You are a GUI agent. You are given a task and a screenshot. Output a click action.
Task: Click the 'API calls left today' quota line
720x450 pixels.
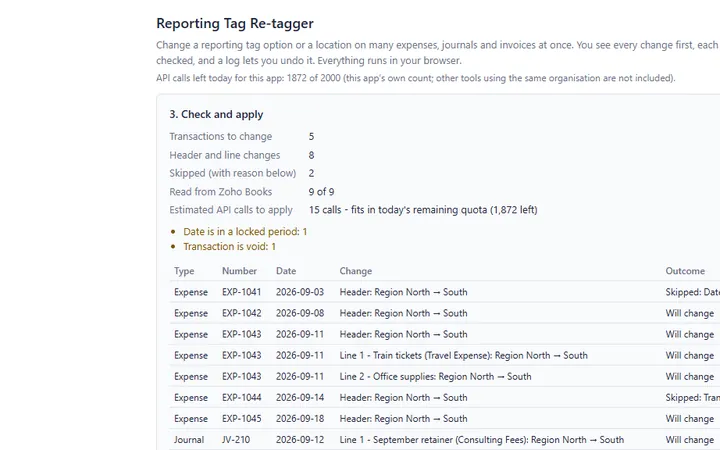(416, 78)
